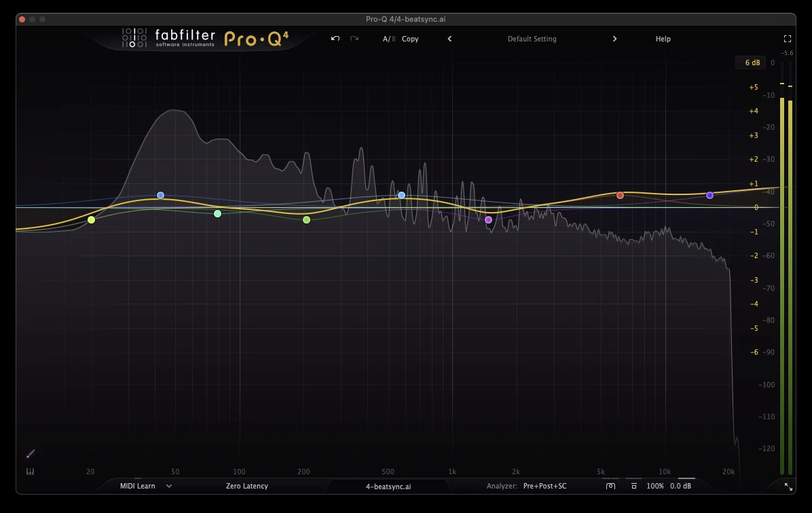
Task: Click the 4-beatsync.ai instance name tab
Action: (x=388, y=487)
